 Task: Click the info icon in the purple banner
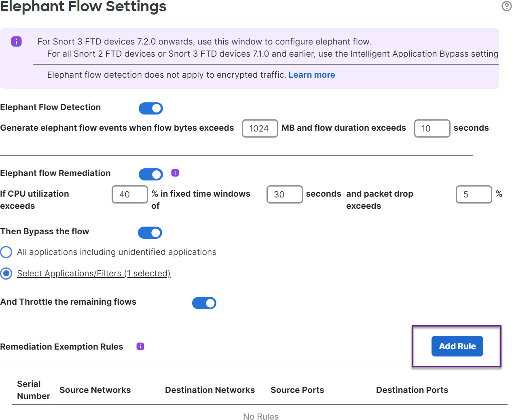(x=16, y=41)
